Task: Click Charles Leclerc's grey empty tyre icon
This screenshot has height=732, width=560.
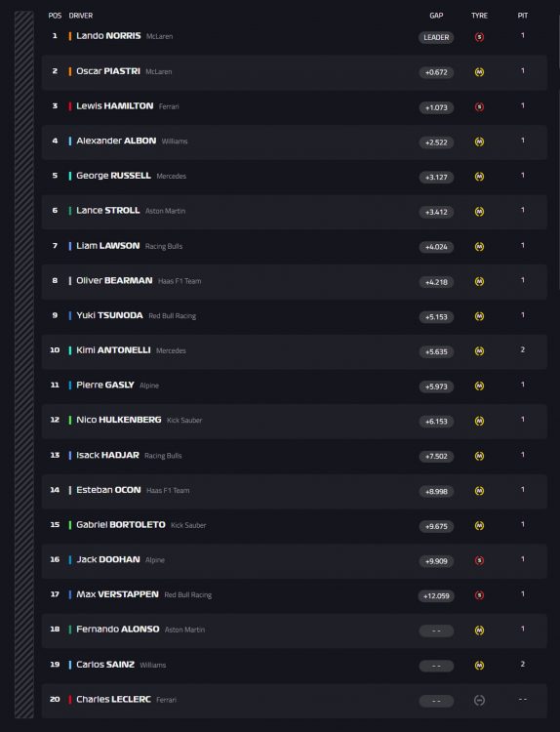Action: (x=479, y=700)
